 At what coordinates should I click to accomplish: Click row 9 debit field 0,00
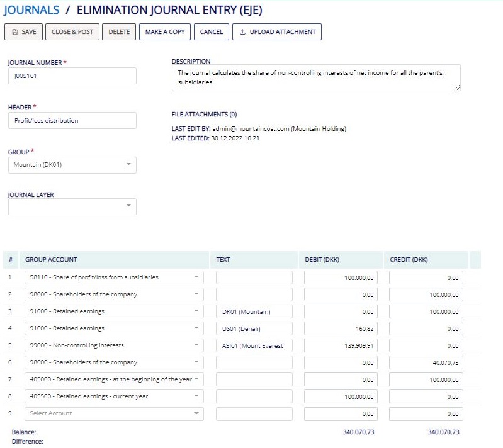click(x=341, y=413)
